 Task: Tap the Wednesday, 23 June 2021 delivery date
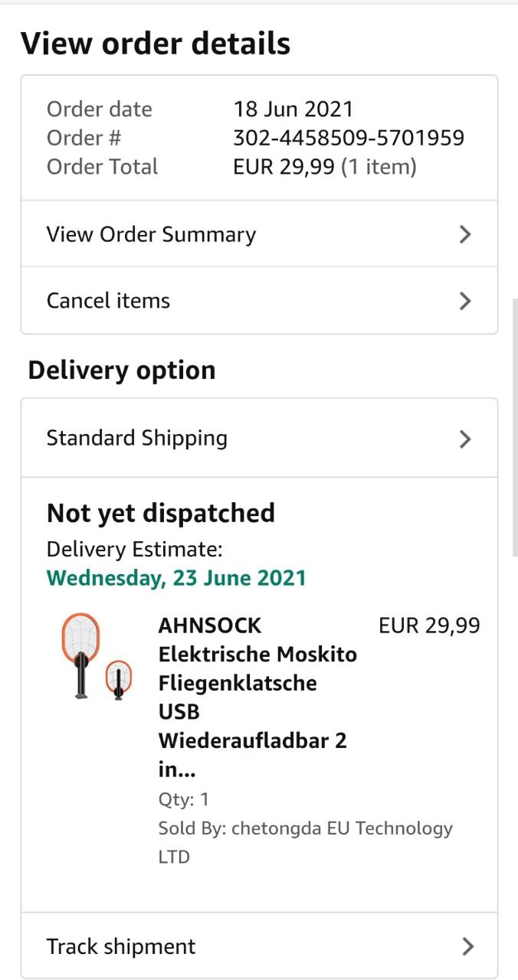tap(176, 577)
